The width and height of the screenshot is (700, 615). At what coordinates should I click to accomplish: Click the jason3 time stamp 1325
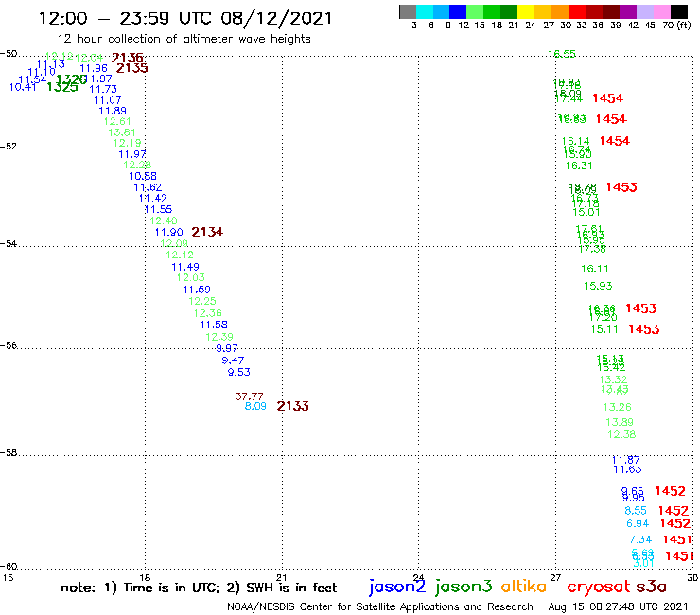pyautogui.click(x=62, y=87)
